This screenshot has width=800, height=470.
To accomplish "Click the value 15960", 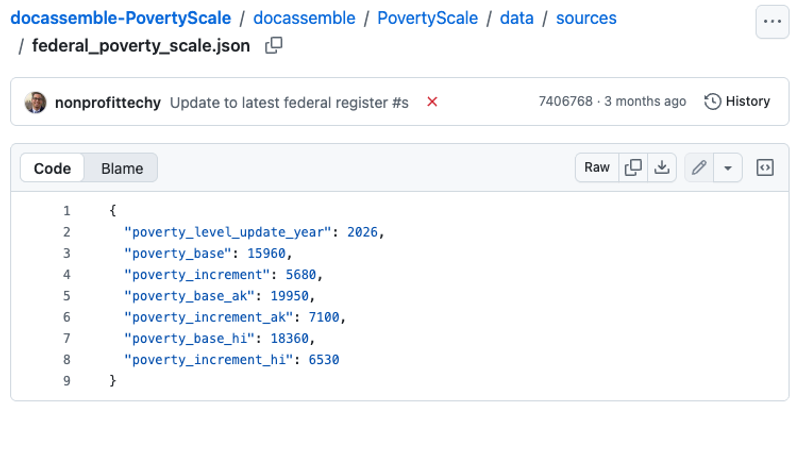I will point(266,254).
